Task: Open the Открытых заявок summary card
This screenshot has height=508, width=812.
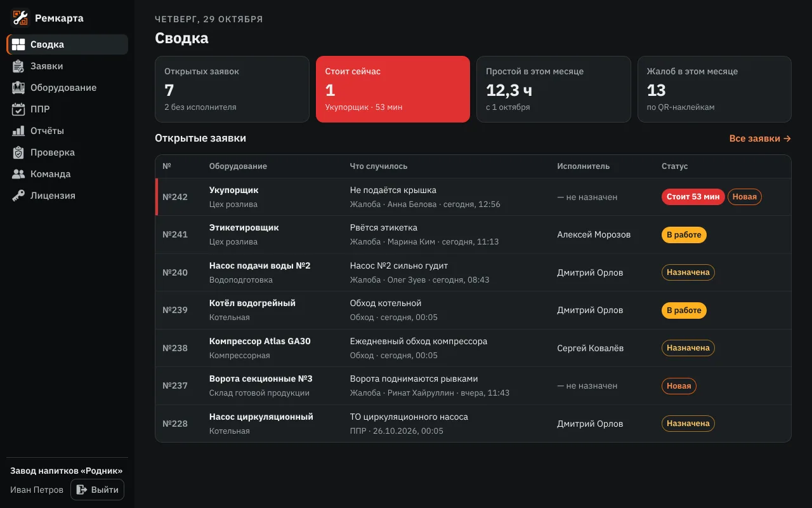Action: [x=232, y=89]
